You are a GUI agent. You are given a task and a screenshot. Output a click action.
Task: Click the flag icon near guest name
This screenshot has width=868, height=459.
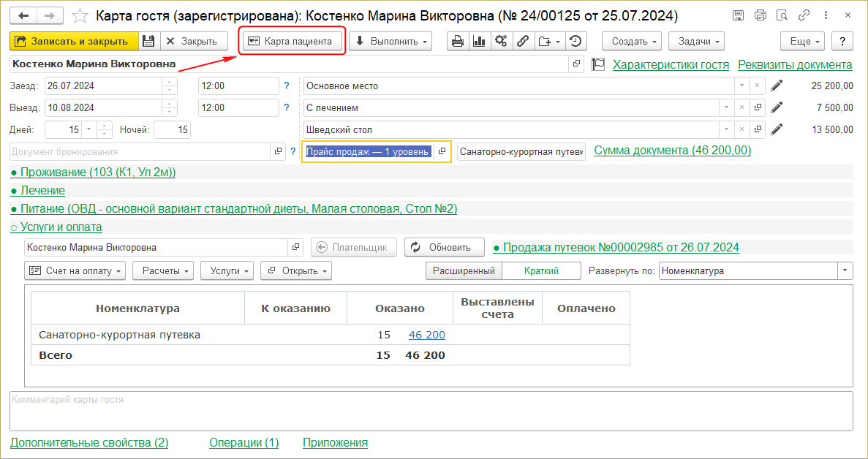(x=598, y=64)
